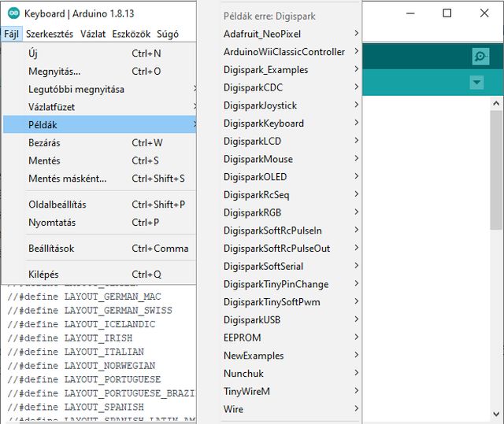Click code line LAYOUT_GERMAN_MAC

click(x=84, y=297)
